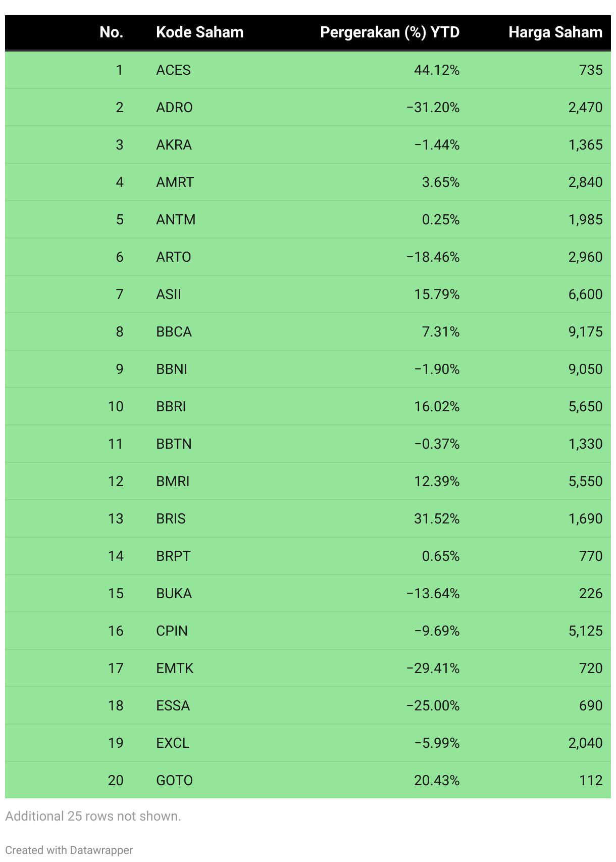Click the -31.20% YTD value for ADRO
The image size is (616, 862).
433,107
